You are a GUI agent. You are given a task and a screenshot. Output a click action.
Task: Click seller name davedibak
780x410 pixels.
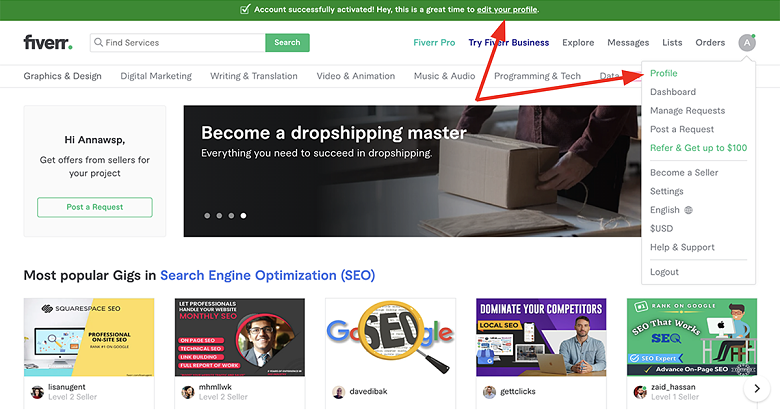(368, 392)
